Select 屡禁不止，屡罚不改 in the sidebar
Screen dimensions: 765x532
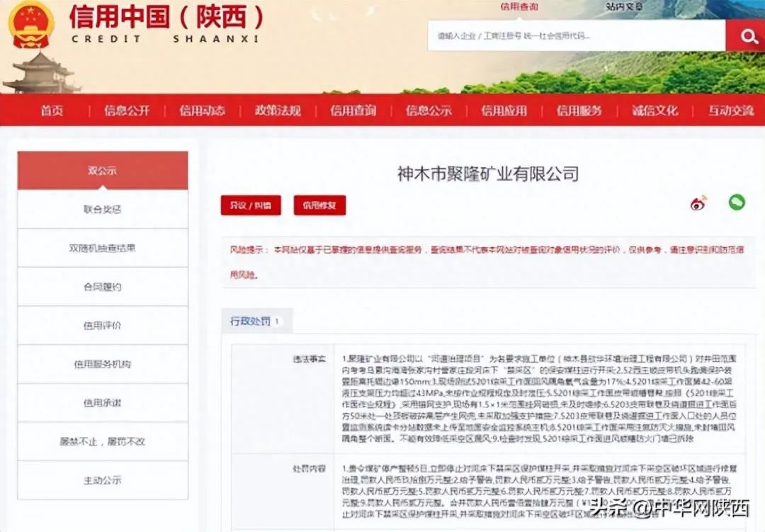click(x=103, y=441)
